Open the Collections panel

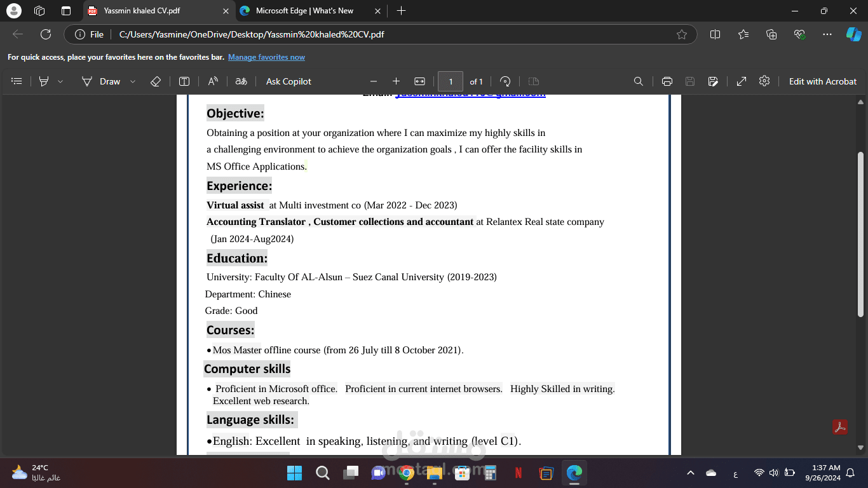pos(771,34)
